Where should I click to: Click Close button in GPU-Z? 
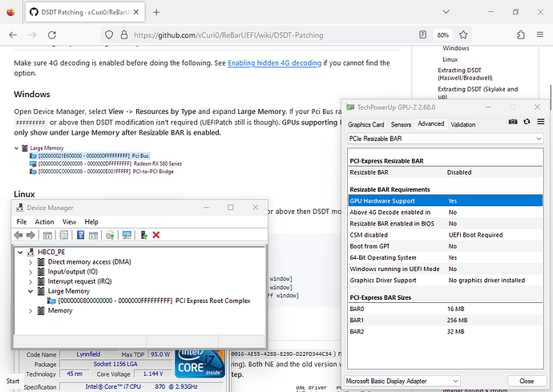527,381
